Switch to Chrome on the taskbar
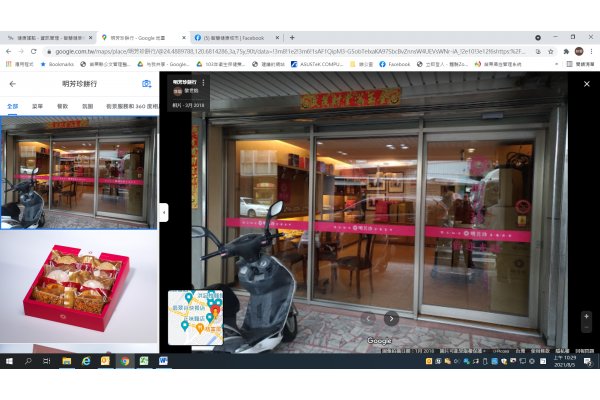 point(125,361)
